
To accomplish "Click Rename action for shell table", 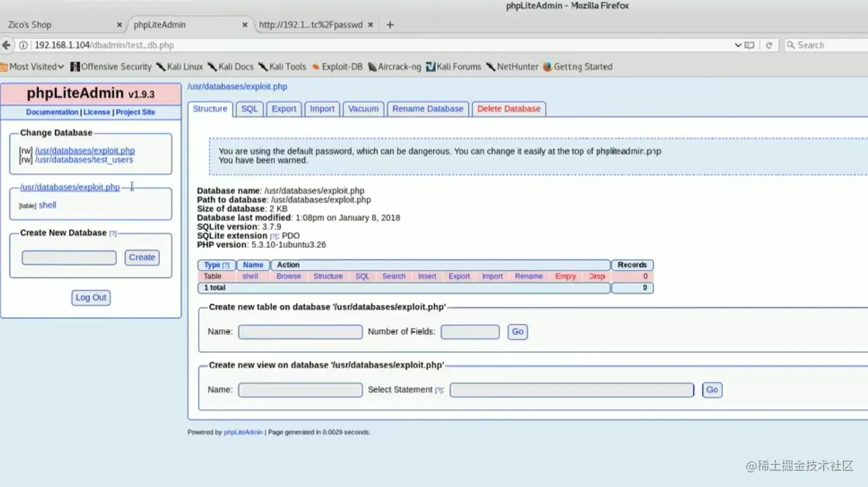I will [x=529, y=276].
